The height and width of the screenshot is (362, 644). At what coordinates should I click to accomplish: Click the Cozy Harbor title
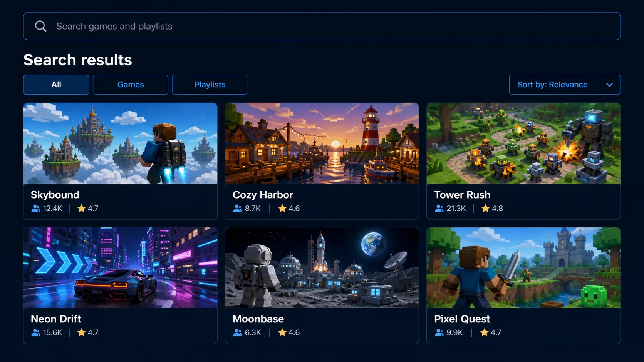pyautogui.click(x=263, y=195)
